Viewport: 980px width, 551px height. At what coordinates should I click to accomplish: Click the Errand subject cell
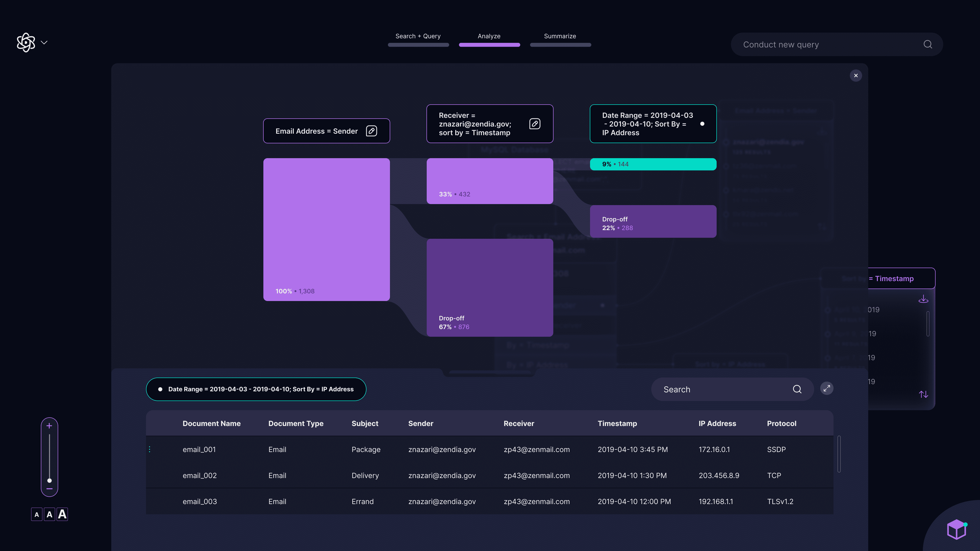click(x=363, y=502)
